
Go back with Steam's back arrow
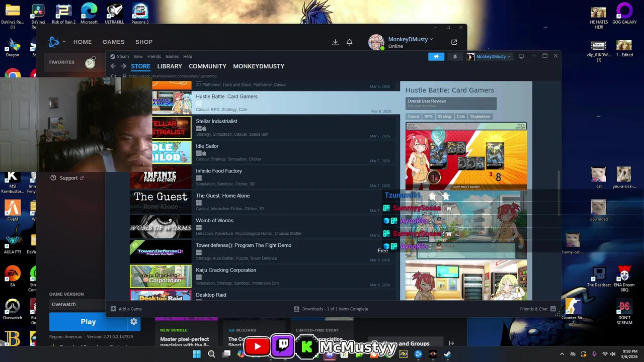coord(113,66)
